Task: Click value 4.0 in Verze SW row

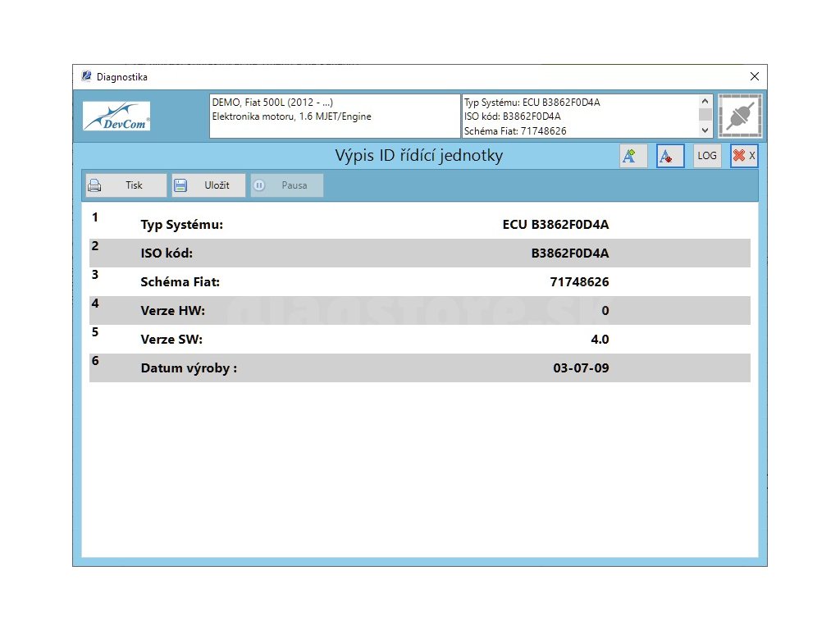Action: click(x=600, y=339)
